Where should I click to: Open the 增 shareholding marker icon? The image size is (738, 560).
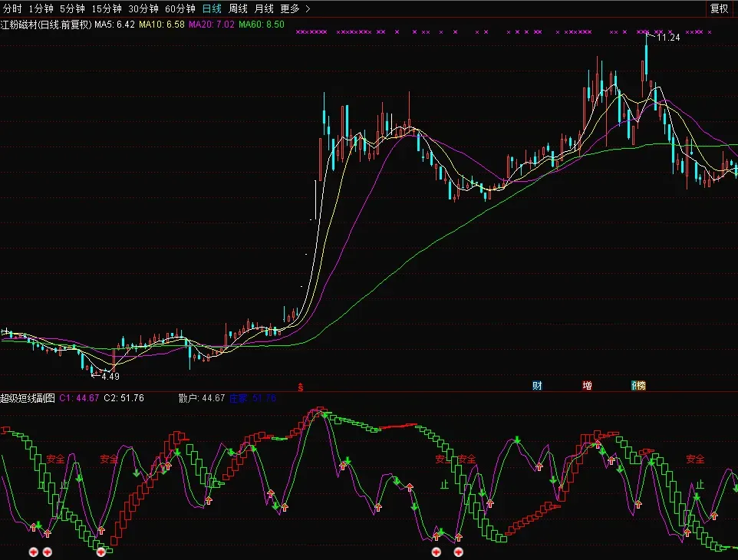pos(587,386)
